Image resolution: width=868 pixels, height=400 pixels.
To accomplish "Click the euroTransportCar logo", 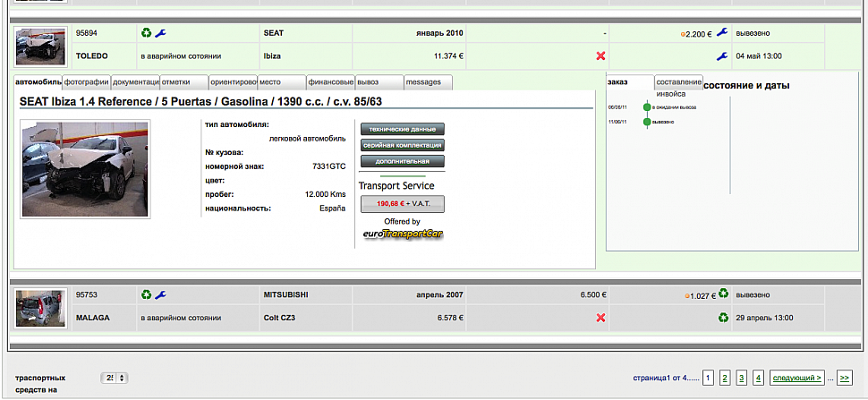I will pyautogui.click(x=403, y=234).
